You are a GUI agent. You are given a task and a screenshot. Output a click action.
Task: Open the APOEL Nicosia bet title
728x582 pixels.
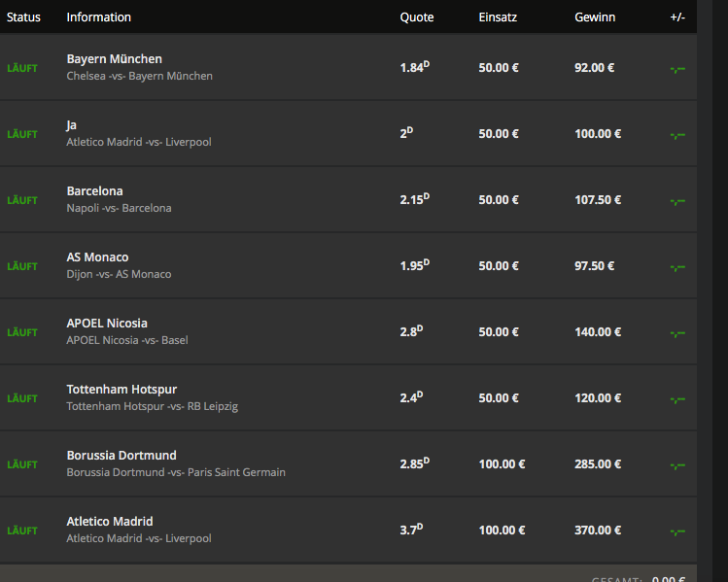click(107, 324)
